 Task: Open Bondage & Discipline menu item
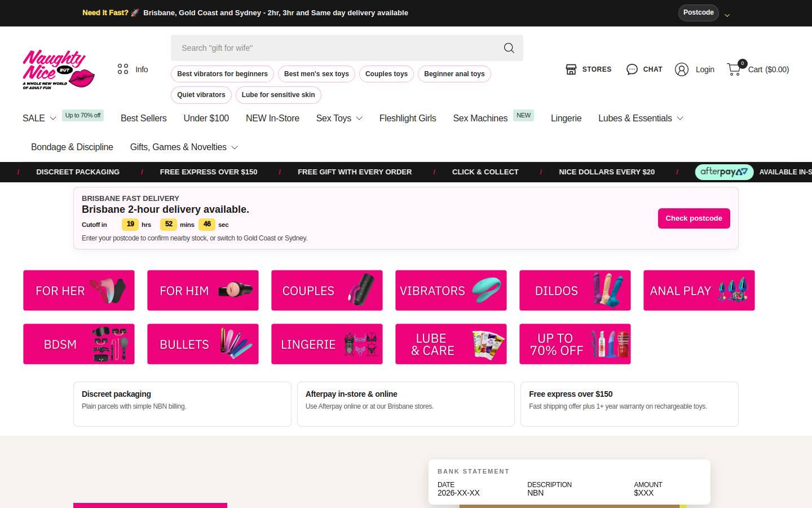tap(72, 147)
